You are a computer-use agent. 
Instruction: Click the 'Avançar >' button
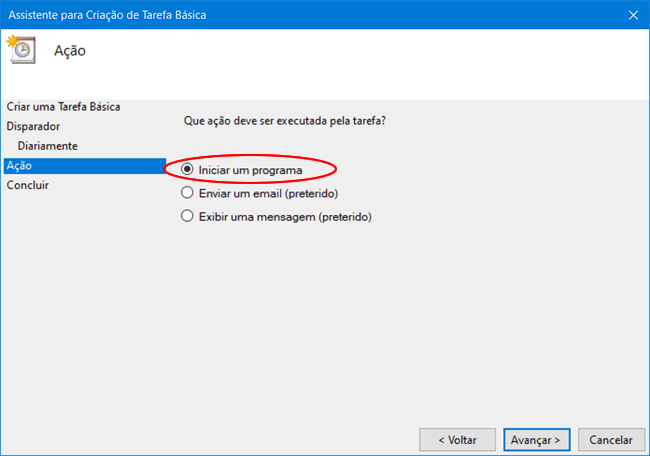[538, 439]
